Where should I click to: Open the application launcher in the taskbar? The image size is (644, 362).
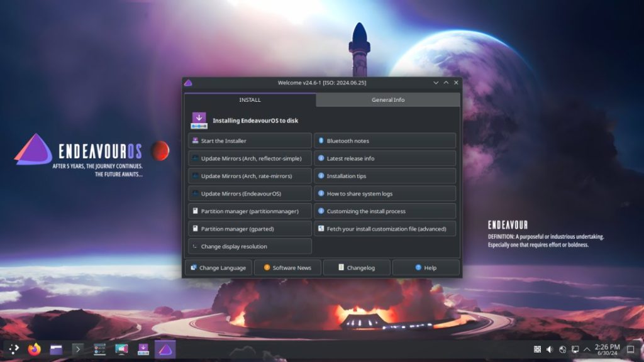pos(14,349)
